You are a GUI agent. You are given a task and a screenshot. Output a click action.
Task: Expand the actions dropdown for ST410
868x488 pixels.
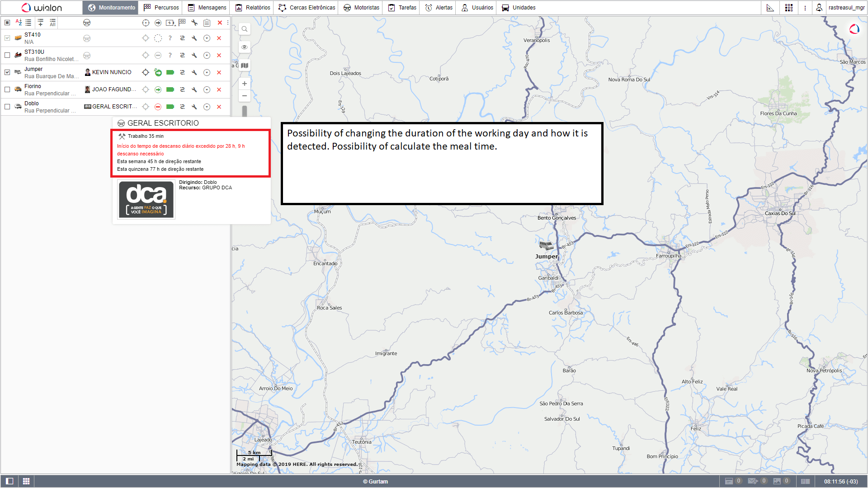point(207,38)
